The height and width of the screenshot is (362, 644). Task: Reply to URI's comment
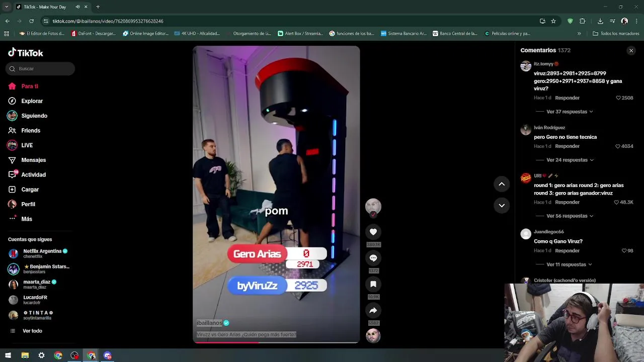click(x=567, y=202)
